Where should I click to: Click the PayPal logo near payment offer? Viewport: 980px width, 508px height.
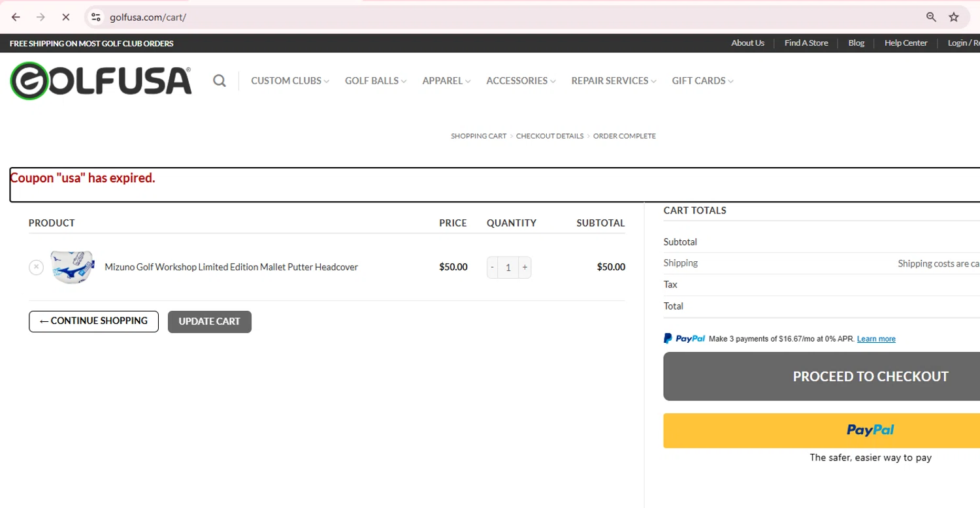(x=684, y=338)
